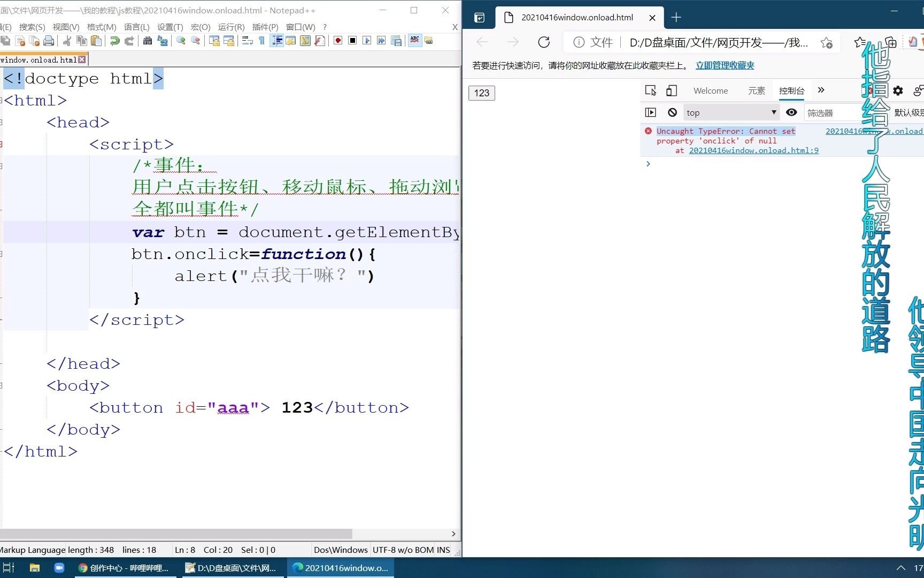Image resolution: width=924 pixels, height=578 pixels.
Task: Open the 视图(V) menu
Action: 66,27
